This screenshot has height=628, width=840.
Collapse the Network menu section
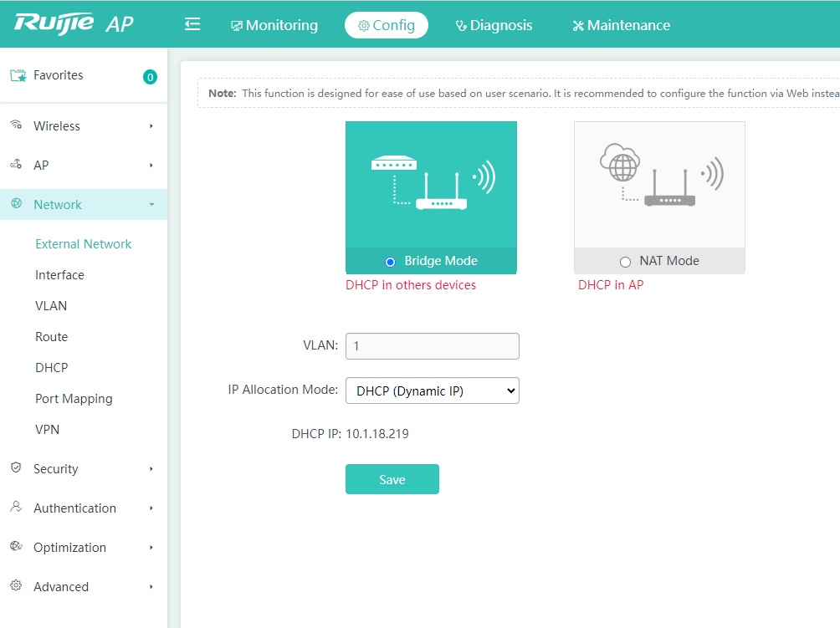pos(151,205)
